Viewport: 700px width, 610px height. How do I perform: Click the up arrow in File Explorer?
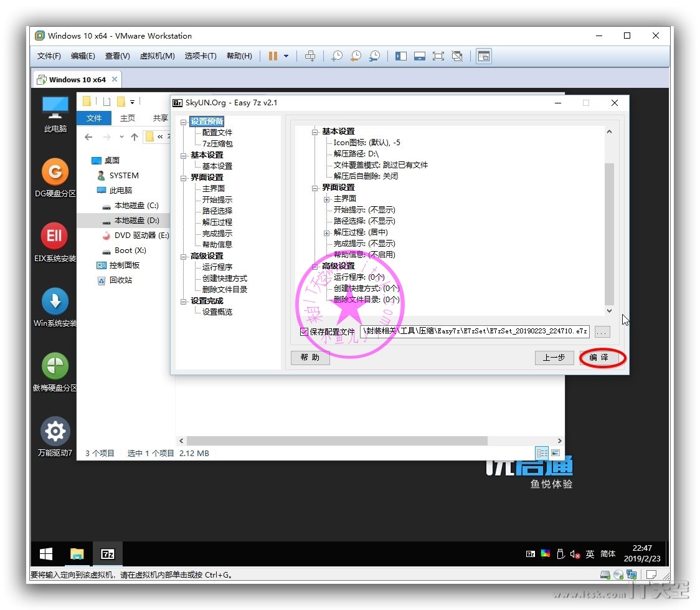[135, 137]
